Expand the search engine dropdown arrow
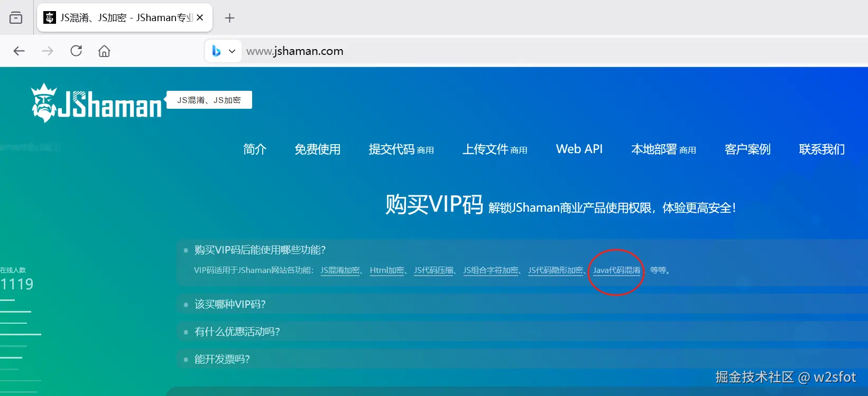 (232, 51)
